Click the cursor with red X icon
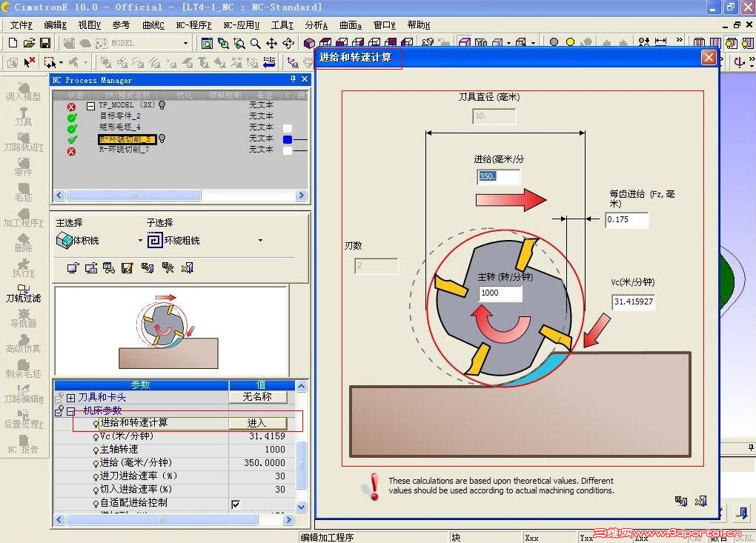Screen dimensions: 756x543 point(29,61)
